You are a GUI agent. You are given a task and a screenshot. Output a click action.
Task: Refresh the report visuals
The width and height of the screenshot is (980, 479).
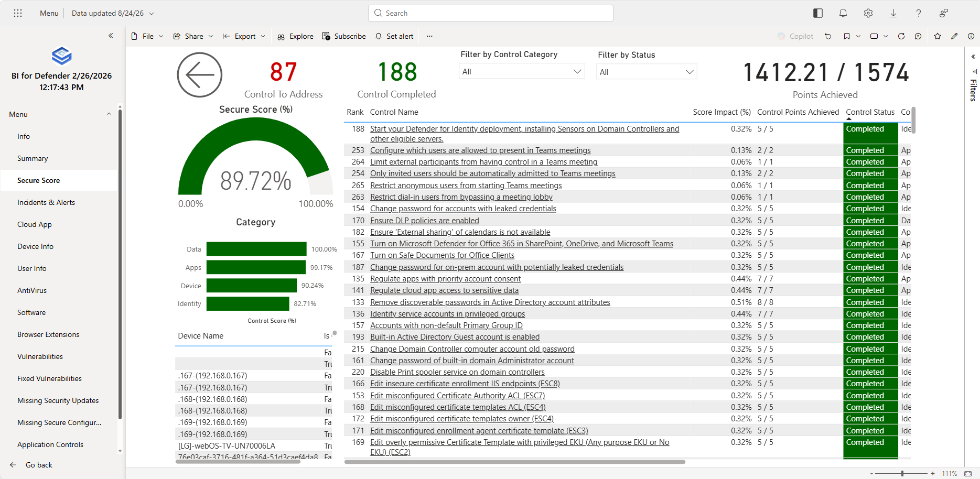click(x=901, y=36)
